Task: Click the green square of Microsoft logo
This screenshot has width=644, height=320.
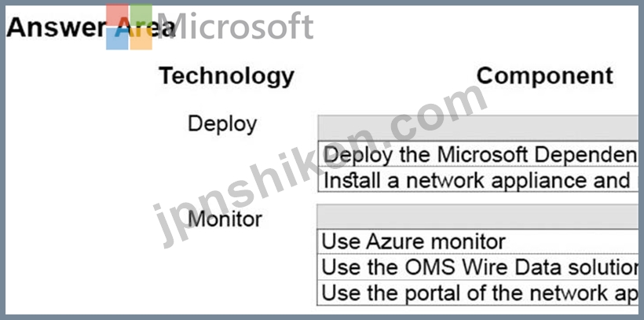Action: [x=141, y=15]
